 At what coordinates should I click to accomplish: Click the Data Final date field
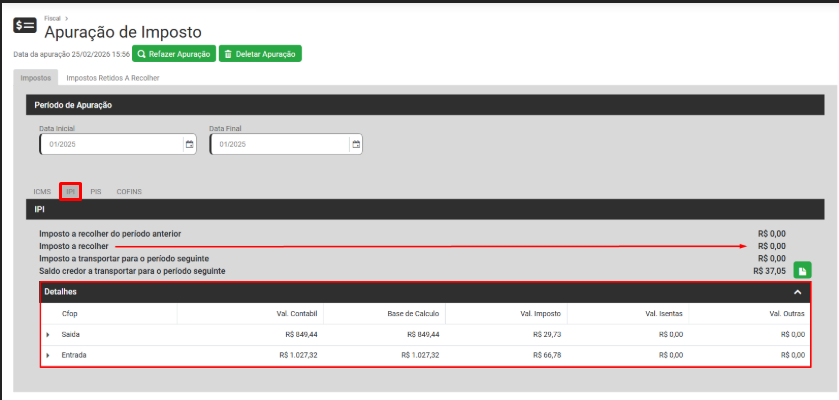tap(280, 144)
